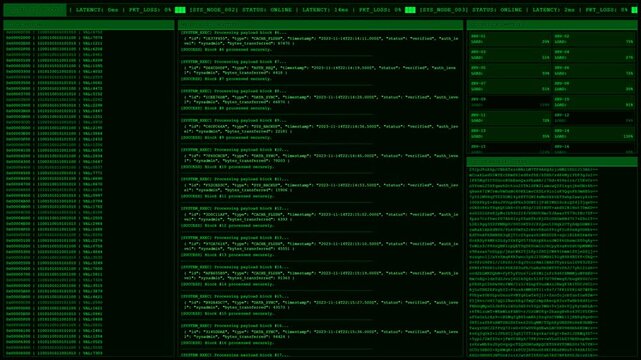Click 'Processing payload block #15' log line

(x=235, y=297)
